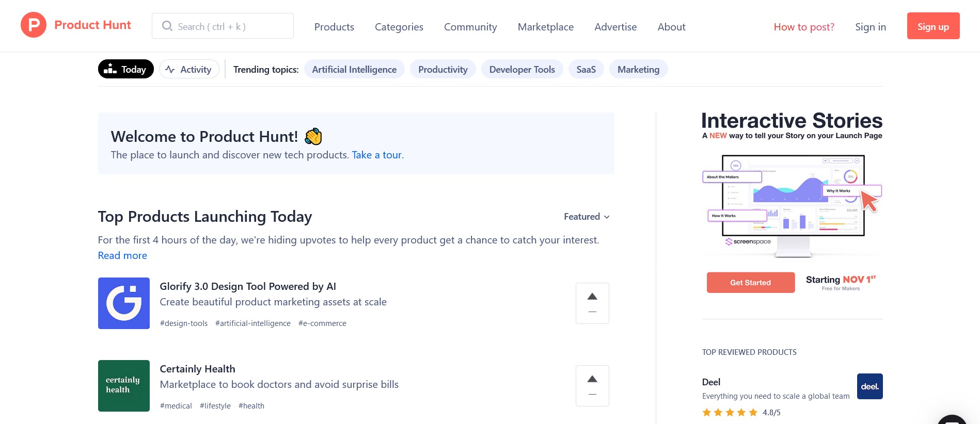980x424 pixels.
Task: Click the Deel logo icon
Action: 870,386
